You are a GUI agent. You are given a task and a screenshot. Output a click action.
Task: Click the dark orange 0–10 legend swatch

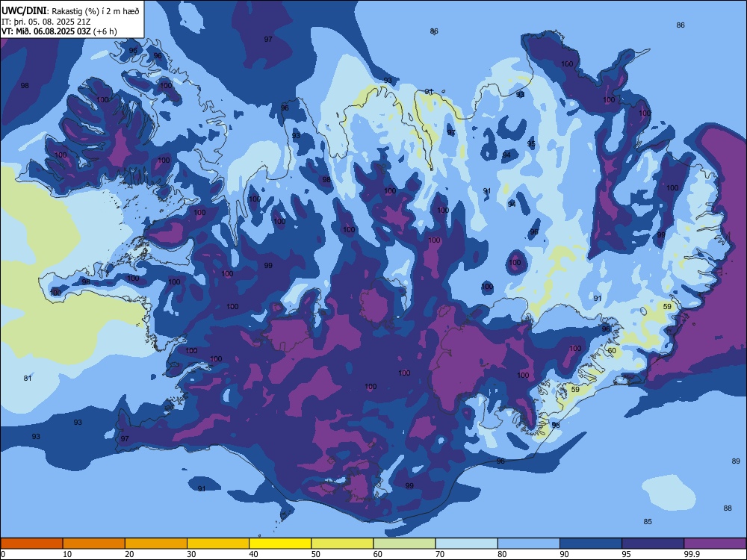31,544
